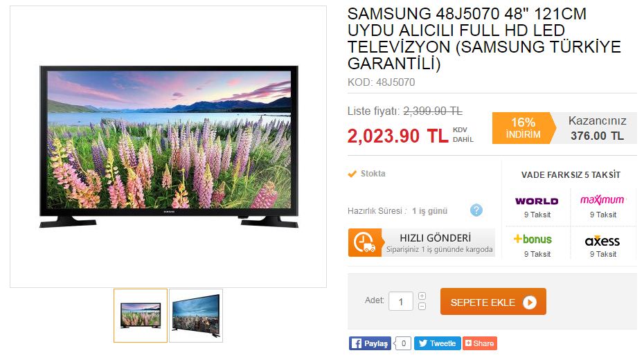This screenshot has height=362, width=644.
Task: Click the Vade Farksız 5 Taksit heading
Action: [571, 175]
